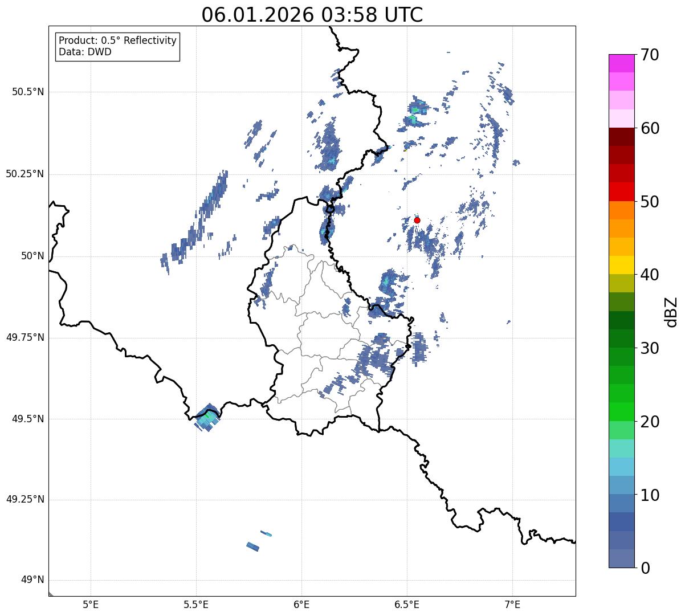Click the red radar site marker dot
Image resolution: width=685 pixels, height=616 pixels.
[x=417, y=220]
